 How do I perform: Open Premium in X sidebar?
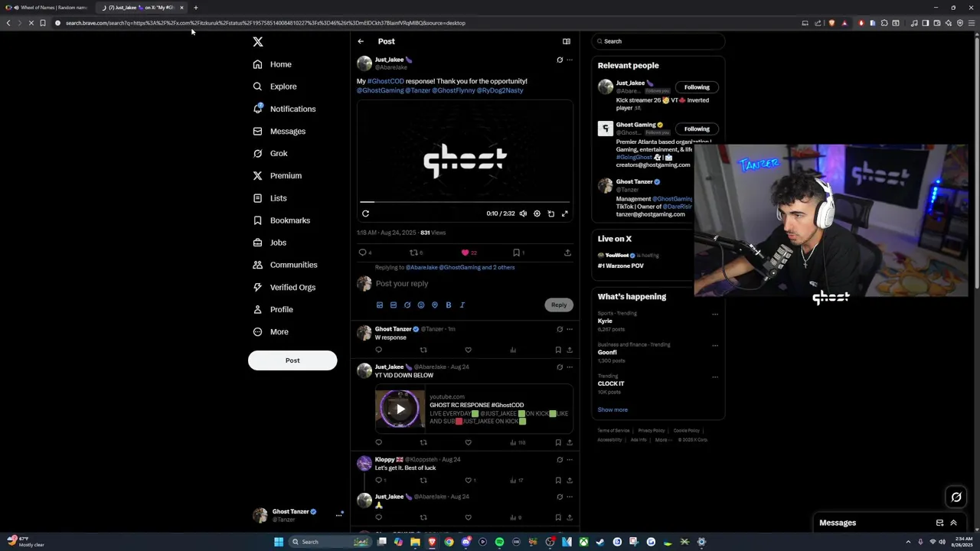tap(277, 175)
